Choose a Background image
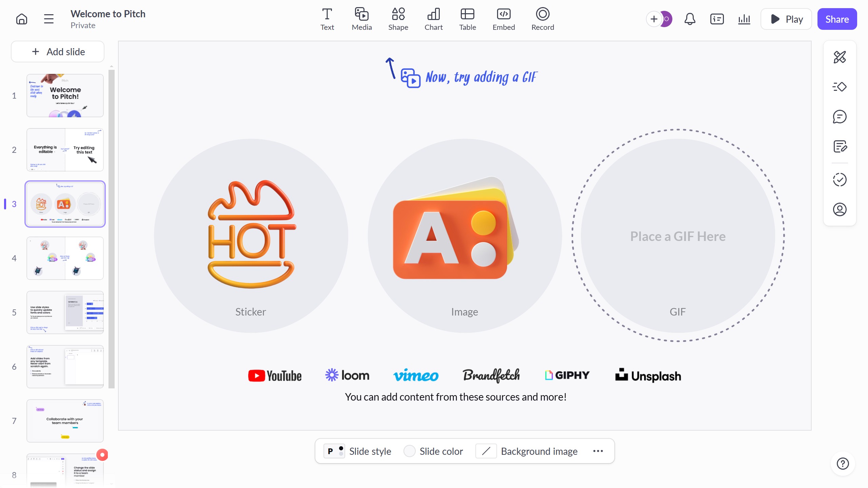 (527, 451)
